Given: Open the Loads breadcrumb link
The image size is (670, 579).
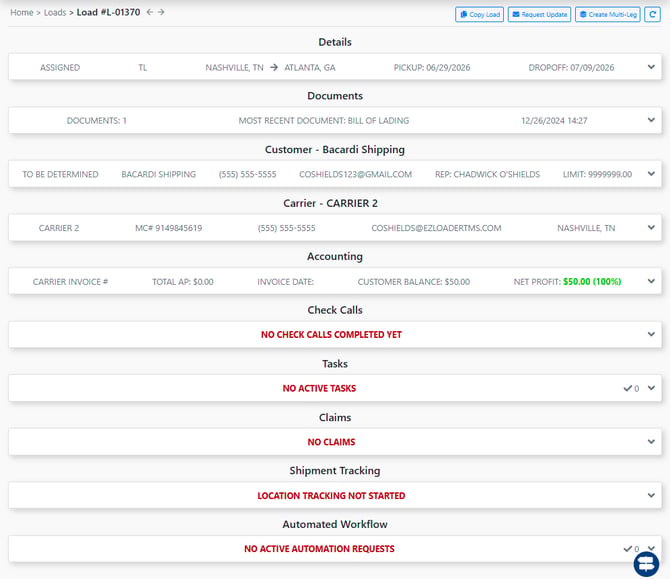Looking at the screenshot, I should pos(55,12).
